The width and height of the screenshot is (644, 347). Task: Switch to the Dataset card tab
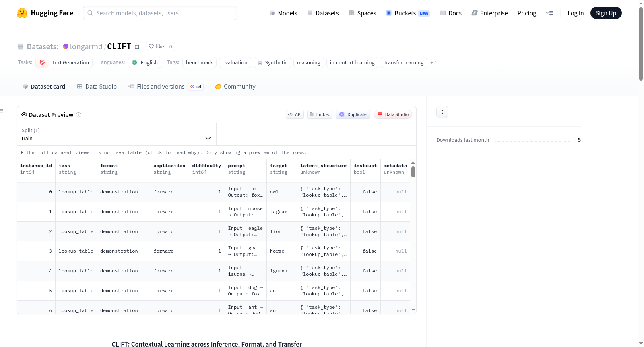tap(43, 86)
